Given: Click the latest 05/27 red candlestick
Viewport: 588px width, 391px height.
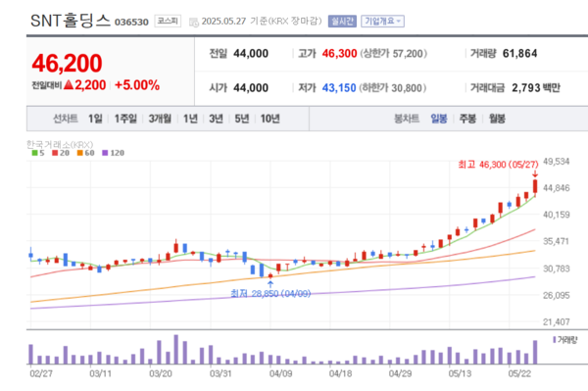Looking at the screenshot, I should [x=535, y=187].
